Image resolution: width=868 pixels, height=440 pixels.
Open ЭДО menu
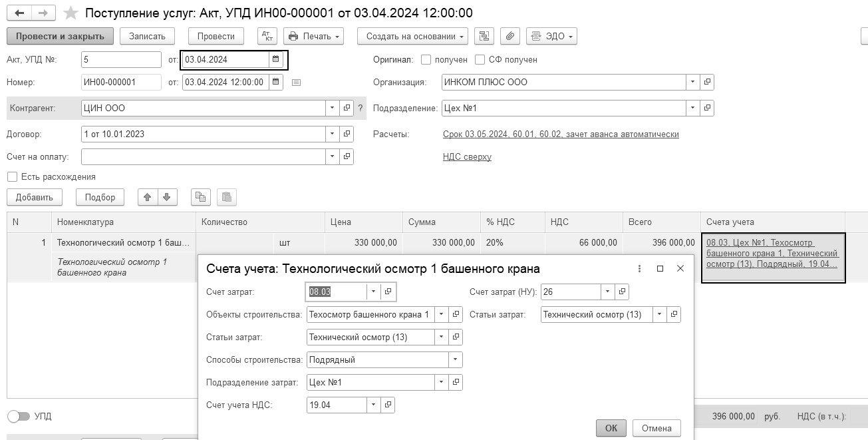point(551,36)
